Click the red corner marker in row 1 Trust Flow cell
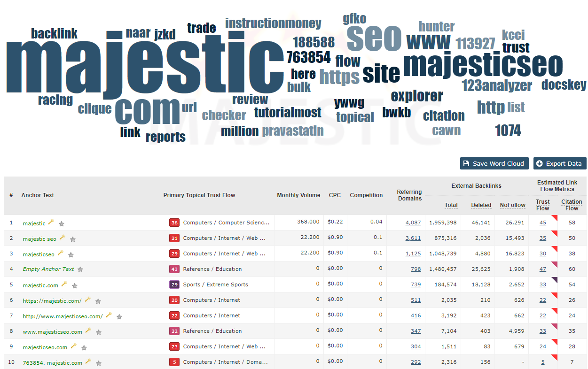The width and height of the screenshot is (588, 369). tap(554, 218)
